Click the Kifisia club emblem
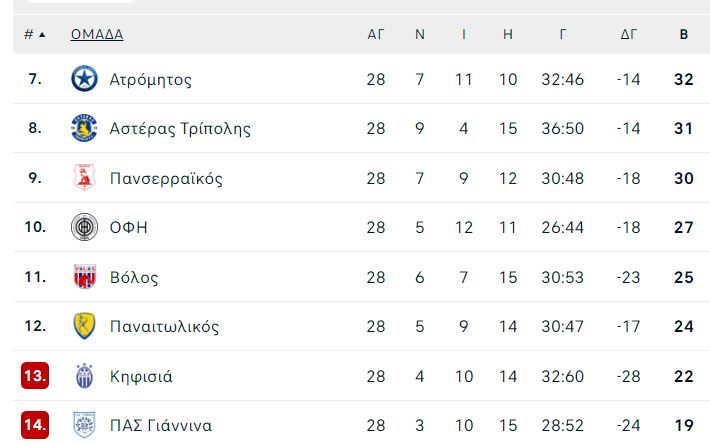 [84, 376]
